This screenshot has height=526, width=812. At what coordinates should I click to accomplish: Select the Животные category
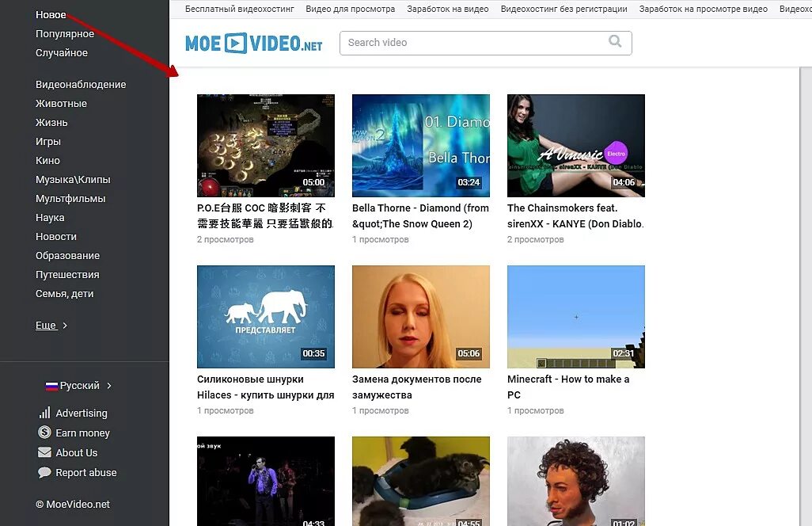(x=61, y=104)
